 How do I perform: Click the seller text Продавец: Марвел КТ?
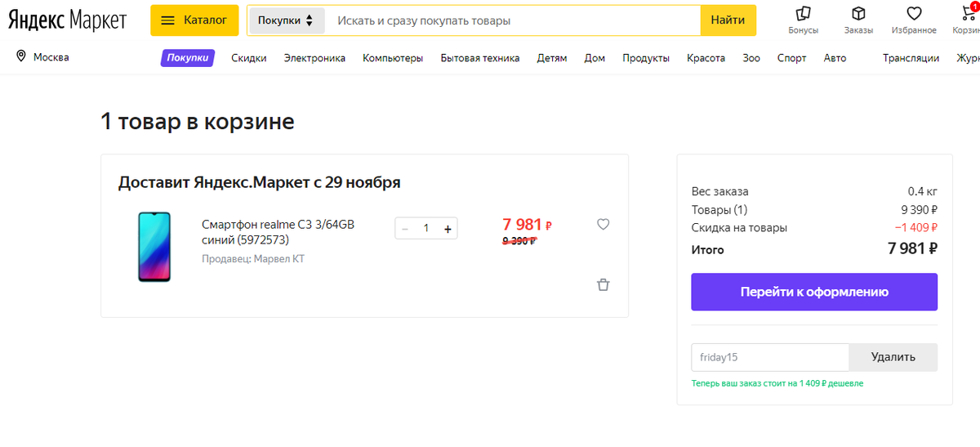pos(253,259)
